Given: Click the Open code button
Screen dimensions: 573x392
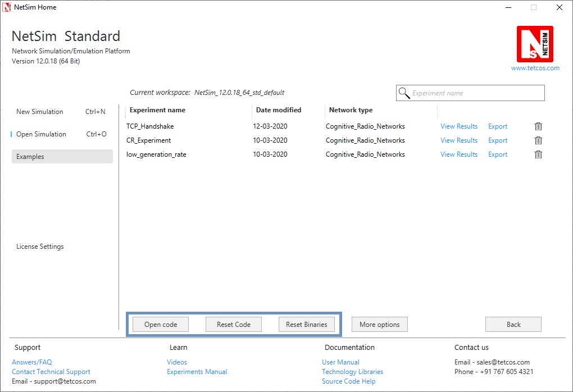Looking at the screenshot, I should 160,324.
